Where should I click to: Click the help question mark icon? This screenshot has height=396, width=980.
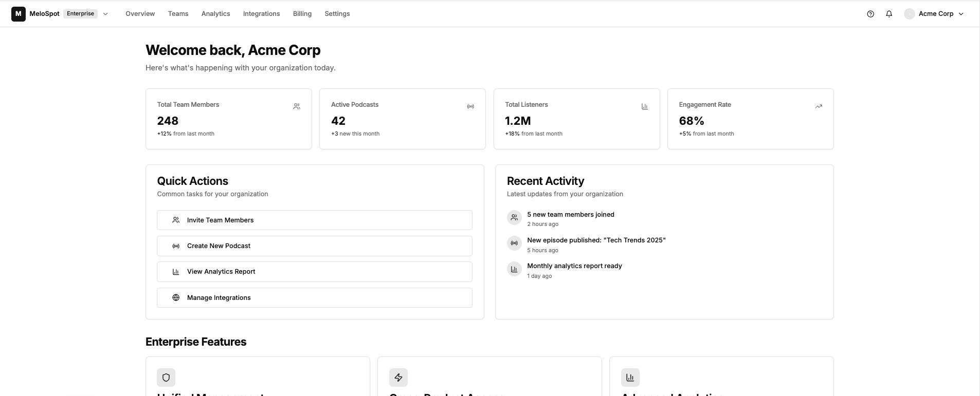coord(870,14)
